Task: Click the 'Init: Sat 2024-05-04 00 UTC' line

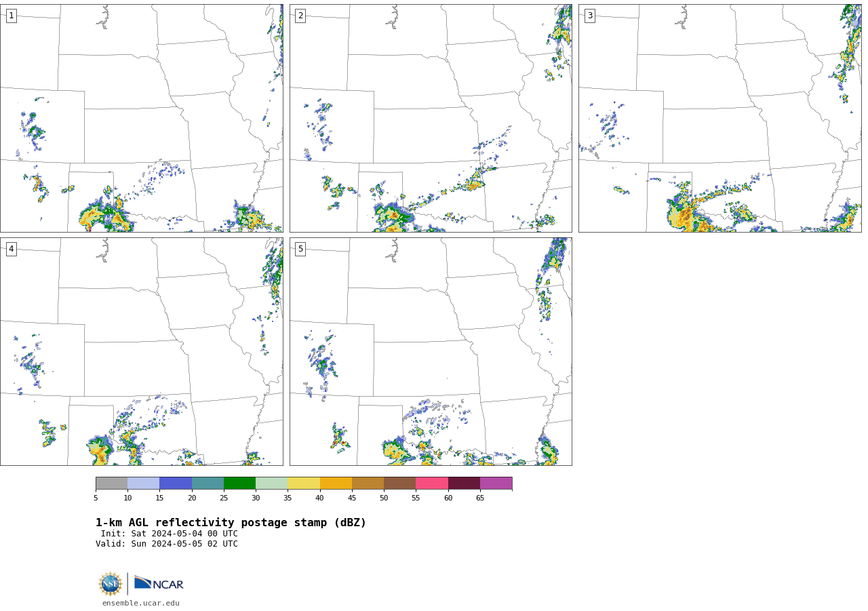Action: 170,534
